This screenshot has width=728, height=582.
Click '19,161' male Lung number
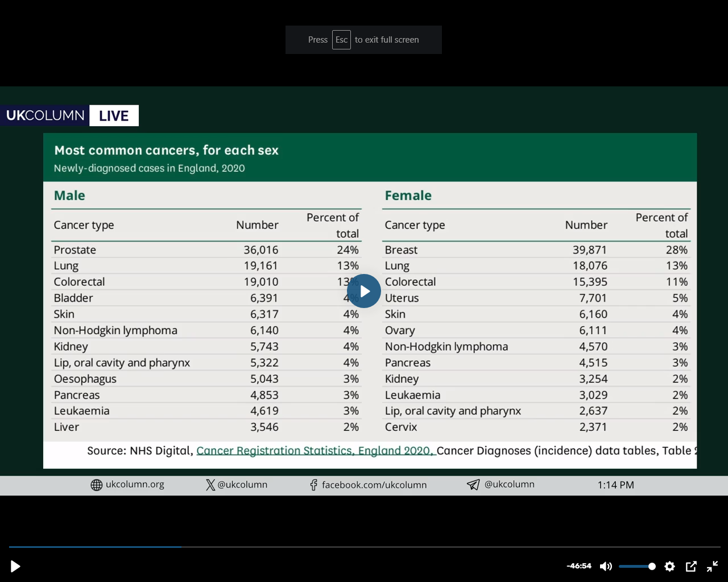261,265
